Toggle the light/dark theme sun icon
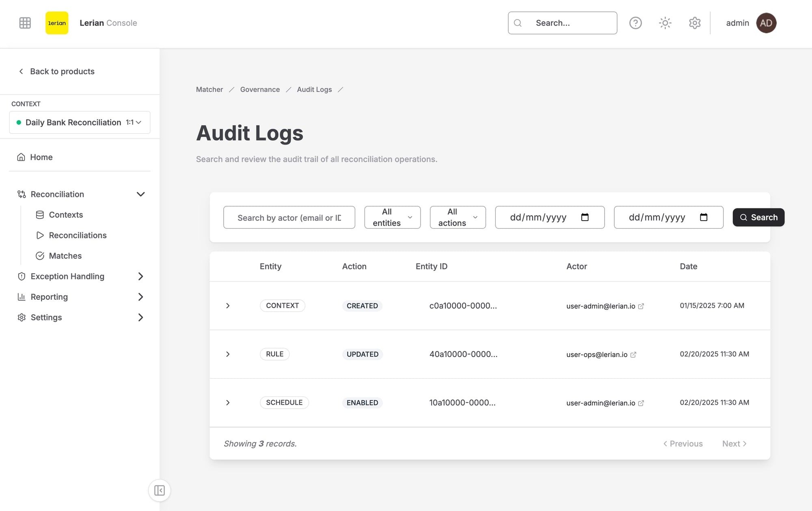 point(665,23)
